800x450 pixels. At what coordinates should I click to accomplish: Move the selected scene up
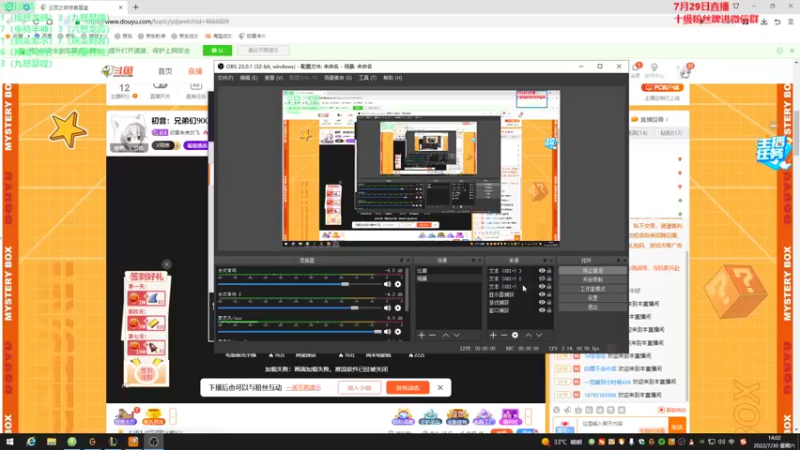click(x=446, y=335)
